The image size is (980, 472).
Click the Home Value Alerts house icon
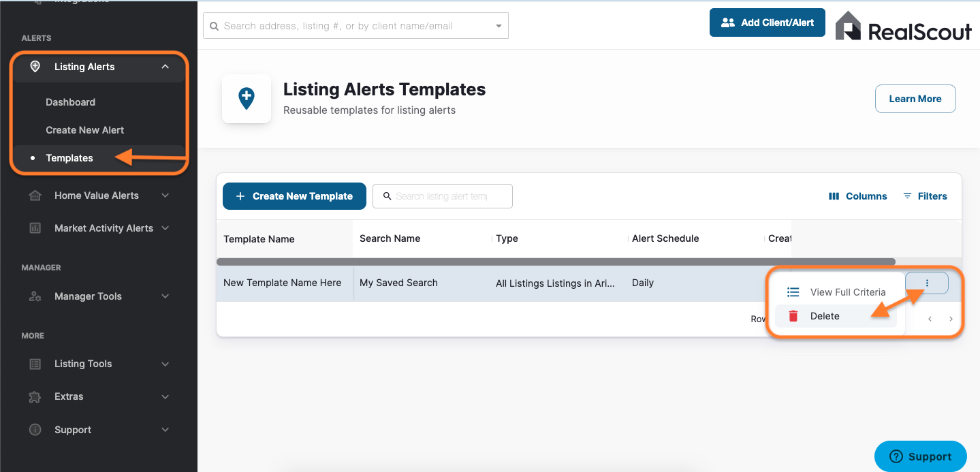(x=35, y=195)
